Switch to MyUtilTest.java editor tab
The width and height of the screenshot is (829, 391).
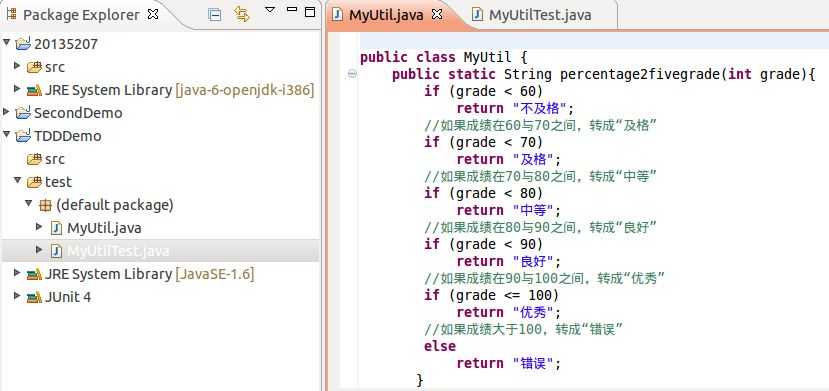click(x=540, y=15)
